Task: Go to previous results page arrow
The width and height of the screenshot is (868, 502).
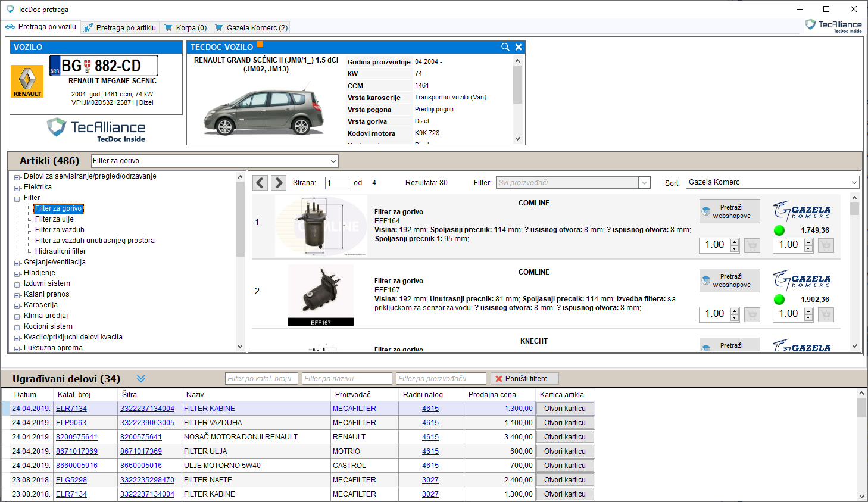Action: (x=260, y=182)
